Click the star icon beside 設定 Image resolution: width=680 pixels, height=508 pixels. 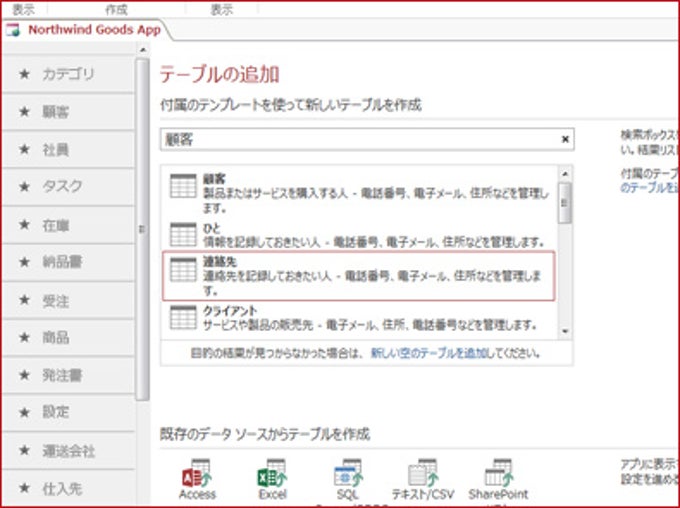[x=25, y=412]
